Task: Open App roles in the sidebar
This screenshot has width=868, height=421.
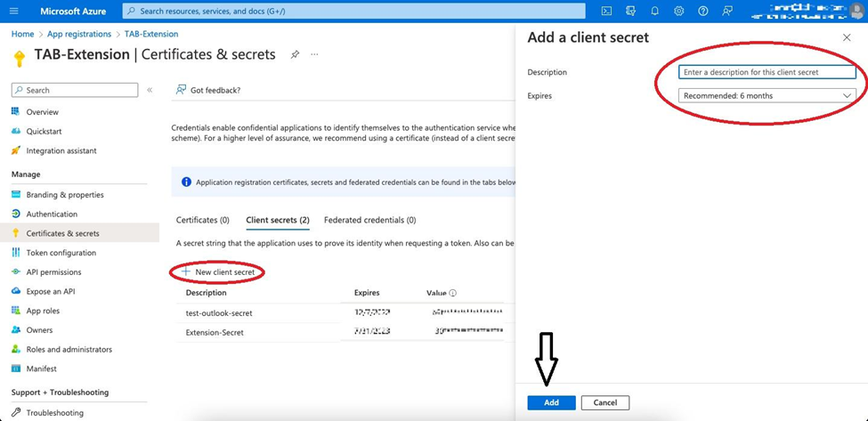Action: (43, 311)
